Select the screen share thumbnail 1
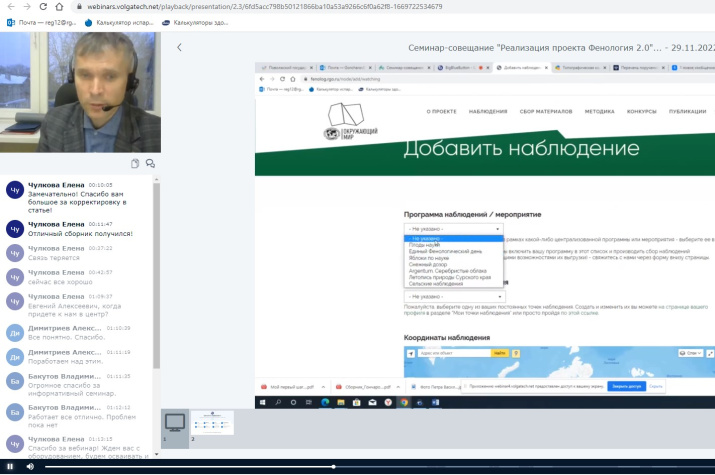This screenshot has width=715, height=475. click(x=175, y=423)
